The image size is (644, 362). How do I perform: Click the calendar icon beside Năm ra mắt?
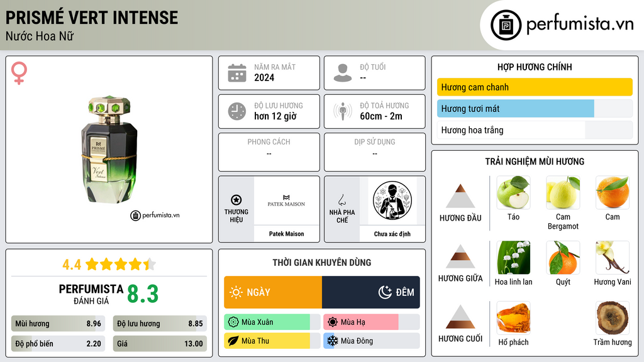(x=237, y=73)
